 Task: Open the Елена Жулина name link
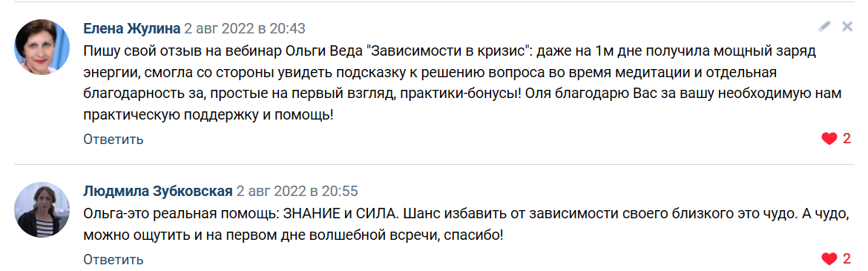tap(132, 28)
